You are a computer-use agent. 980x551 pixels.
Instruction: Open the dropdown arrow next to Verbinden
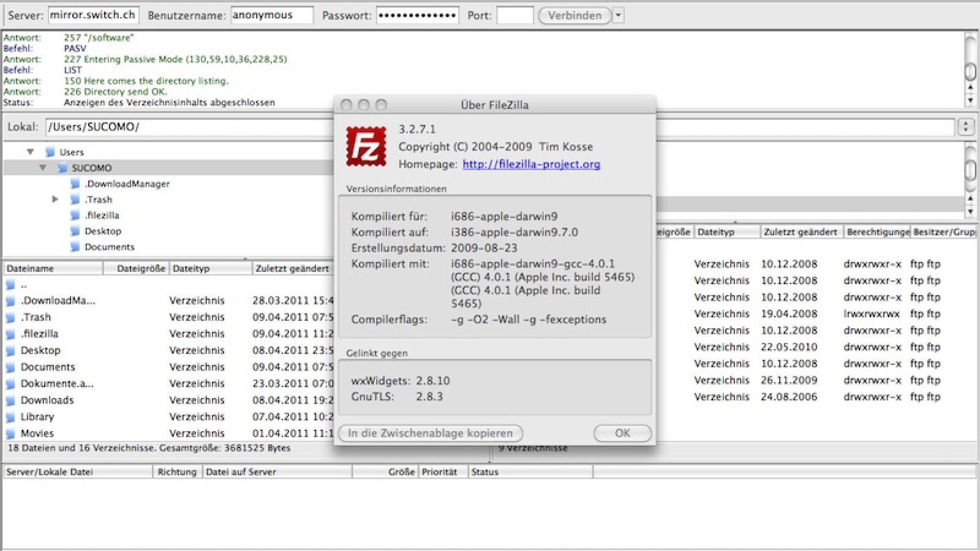pos(618,15)
